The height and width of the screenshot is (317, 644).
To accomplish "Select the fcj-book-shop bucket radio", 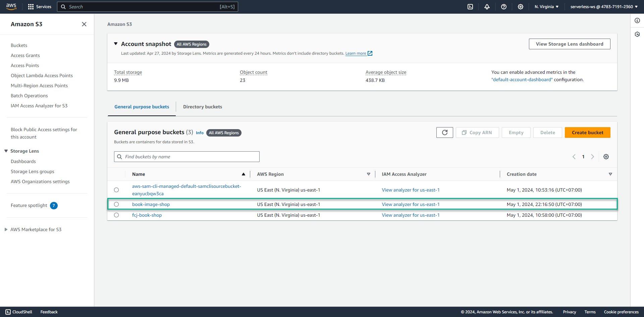I will point(116,215).
